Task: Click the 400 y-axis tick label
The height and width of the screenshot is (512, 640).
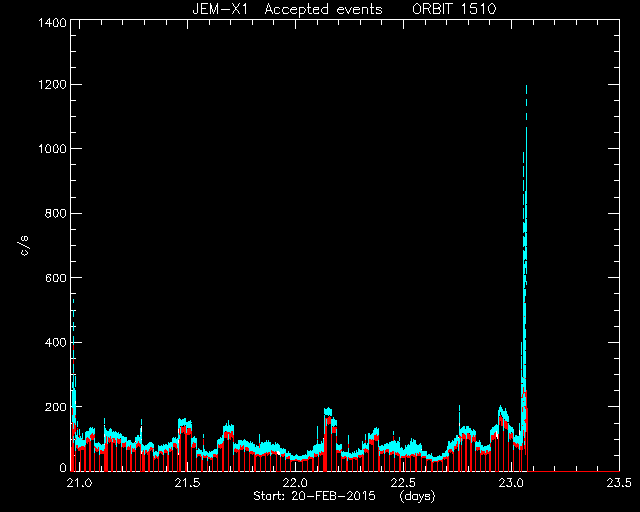Action: (55, 343)
